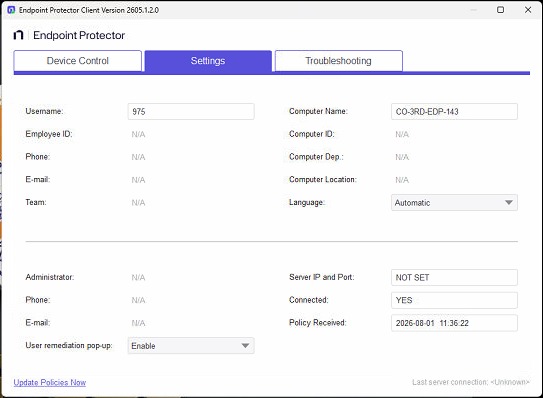Open the Troubleshooting tab

pyautogui.click(x=339, y=61)
